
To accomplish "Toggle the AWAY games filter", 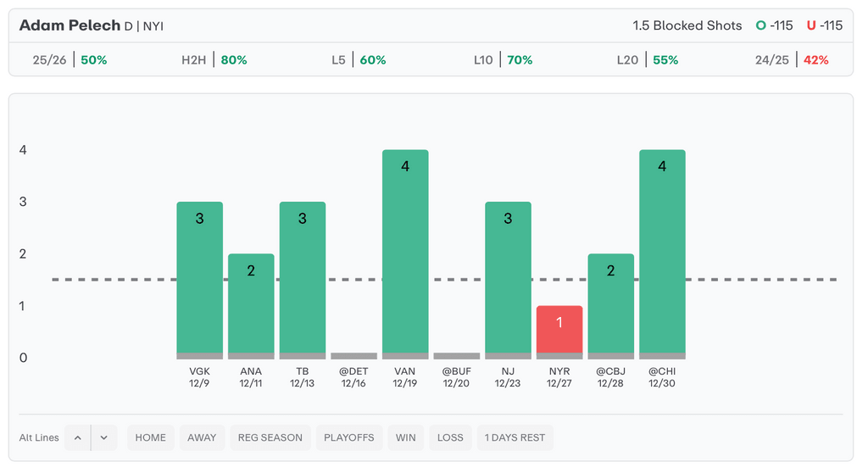I will coord(202,437).
